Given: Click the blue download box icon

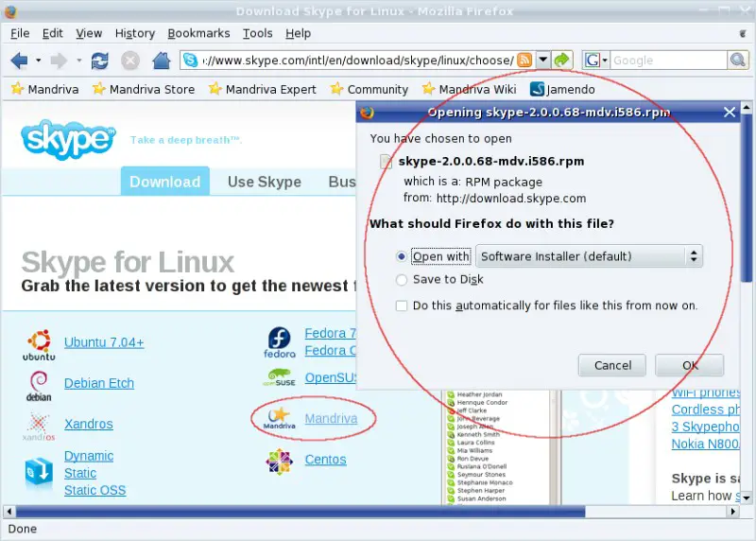Looking at the screenshot, I should (x=39, y=473).
